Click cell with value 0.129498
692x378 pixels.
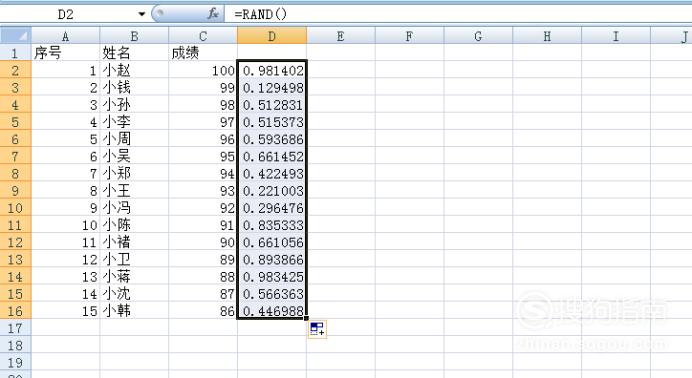(x=272, y=87)
